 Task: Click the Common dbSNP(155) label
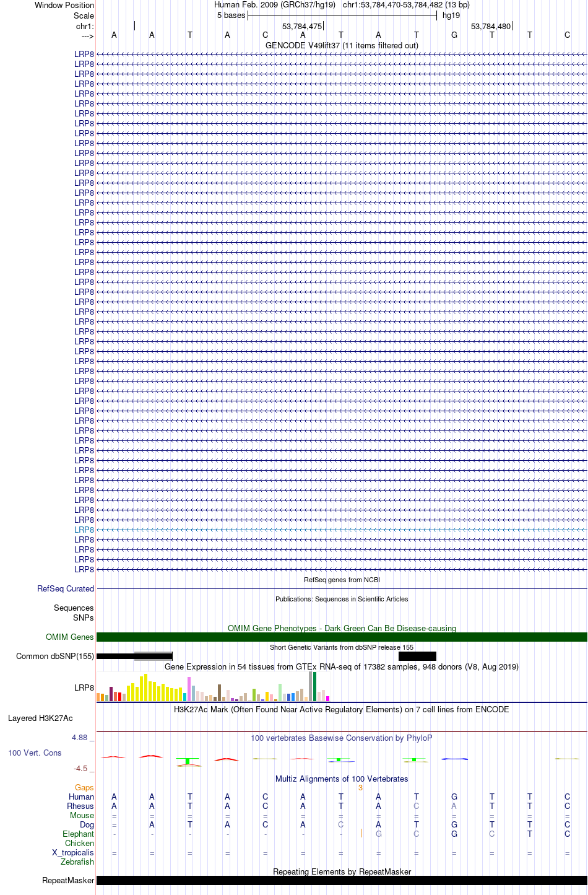(55, 656)
